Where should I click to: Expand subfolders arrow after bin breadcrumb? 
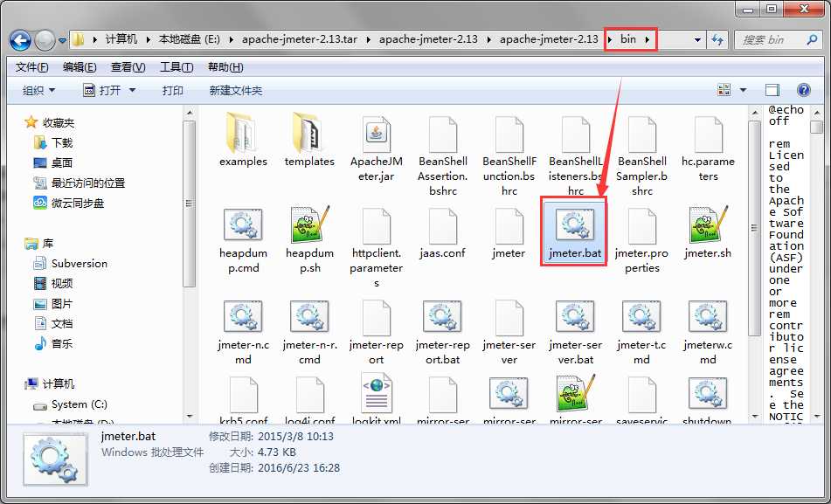[x=647, y=39]
